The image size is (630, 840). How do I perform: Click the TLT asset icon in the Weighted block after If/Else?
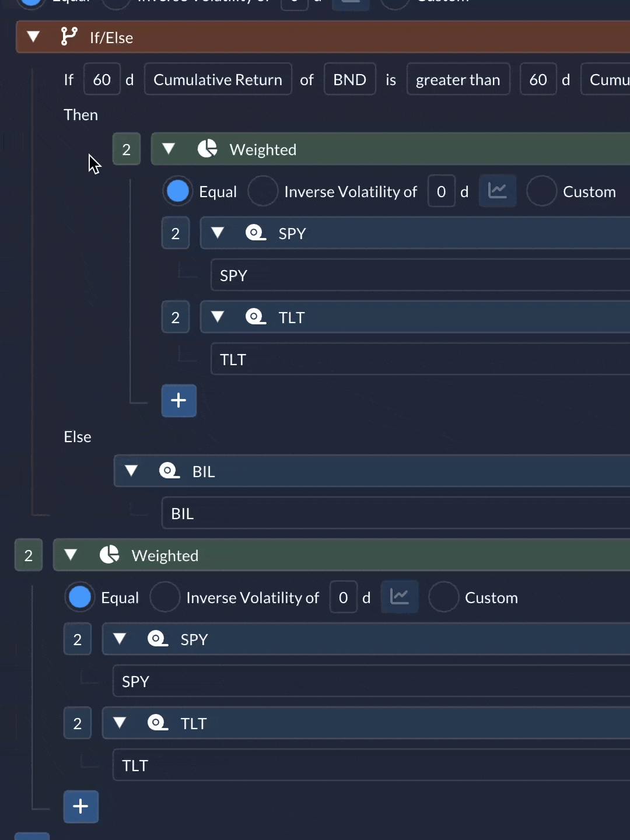click(157, 723)
